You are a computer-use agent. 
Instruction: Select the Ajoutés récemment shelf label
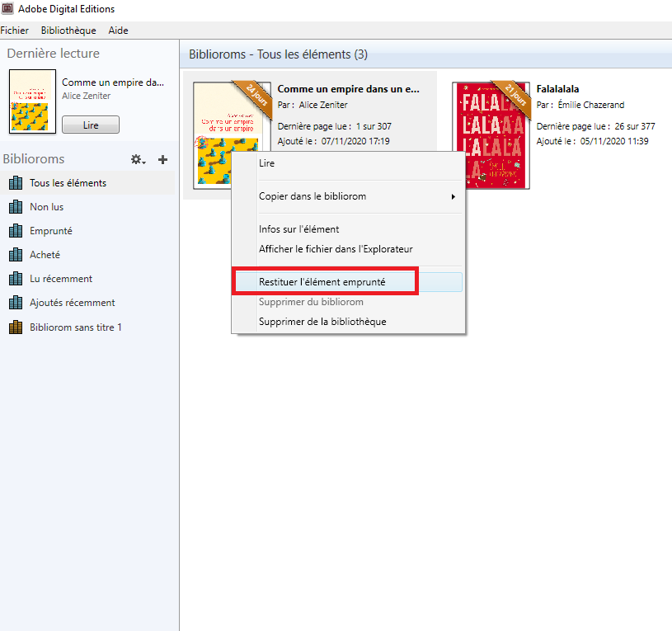(73, 303)
